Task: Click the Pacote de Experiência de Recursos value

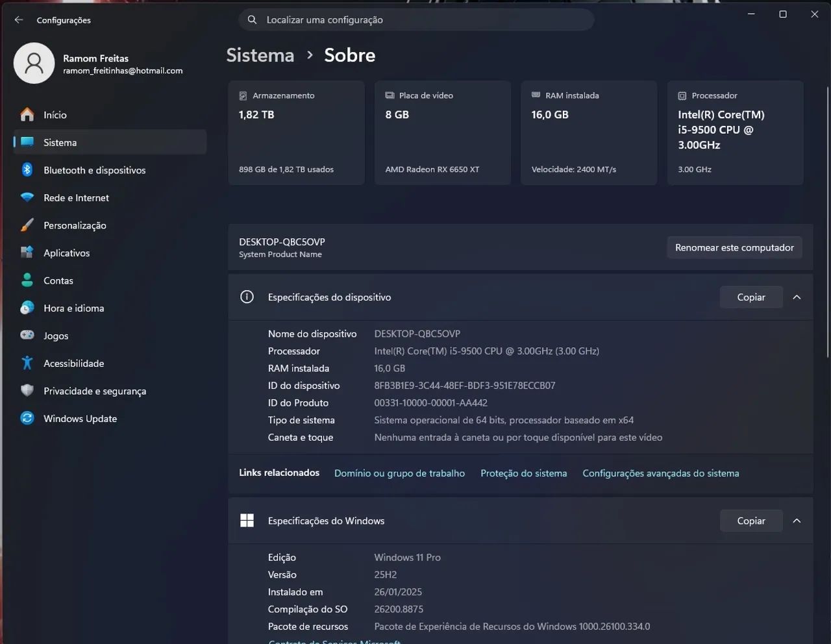Action: [x=512, y=626]
